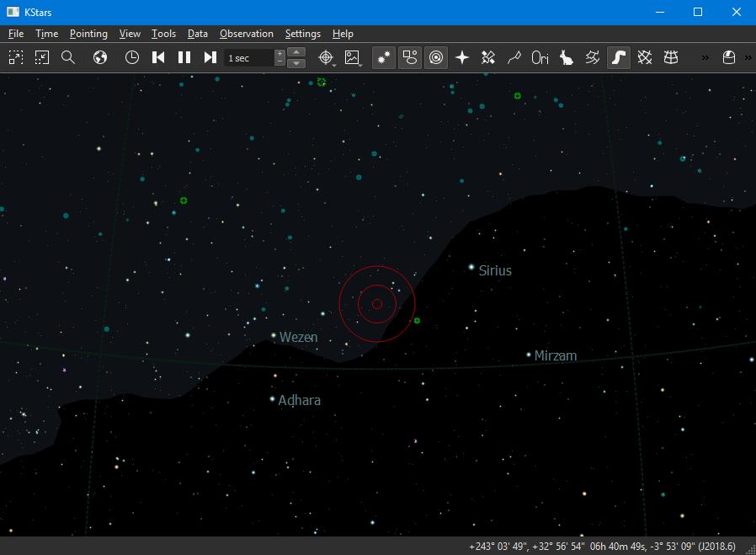This screenshot has width=756, height=555.
Task: Toggle solar system planets display
Action: click(436, 58)
